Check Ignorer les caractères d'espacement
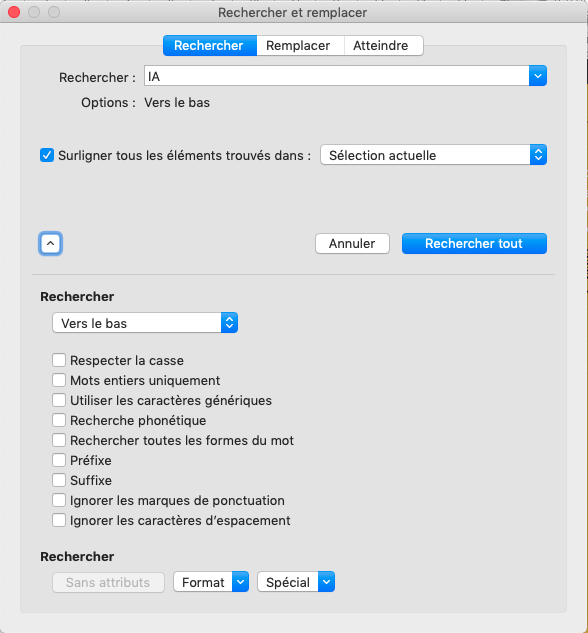The height and width of the screenshot is (633, 588). coord(59,520)
